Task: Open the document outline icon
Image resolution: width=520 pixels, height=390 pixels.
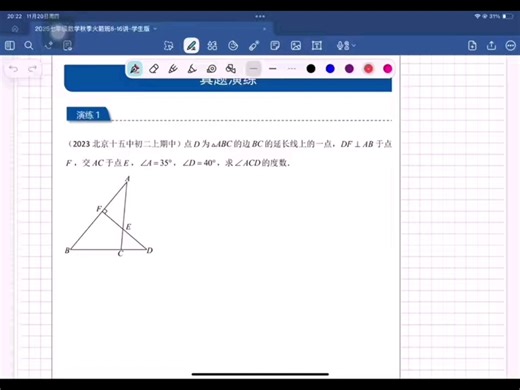Action: coord(68,46)
